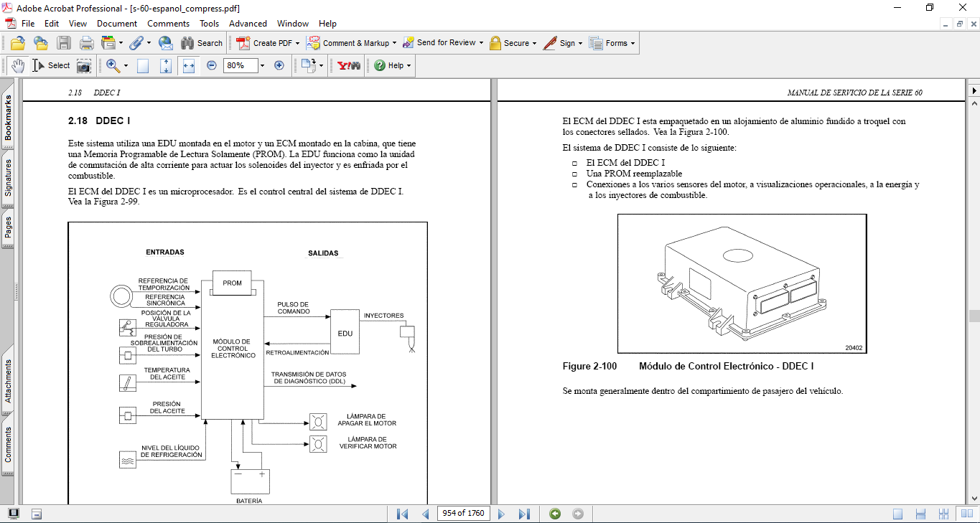
Task: Click the Search button
Action: coord(202,43)
